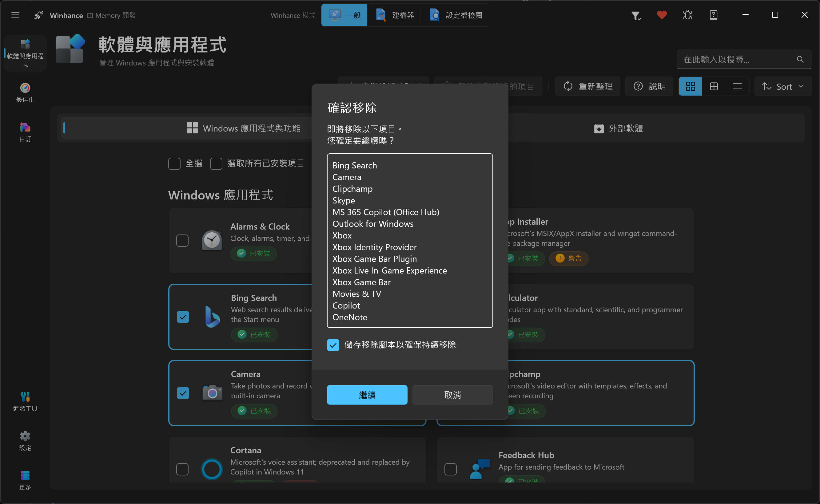820x504 pixels.
Task: Click the red heart donate icon
Action: tap(662, 15)
